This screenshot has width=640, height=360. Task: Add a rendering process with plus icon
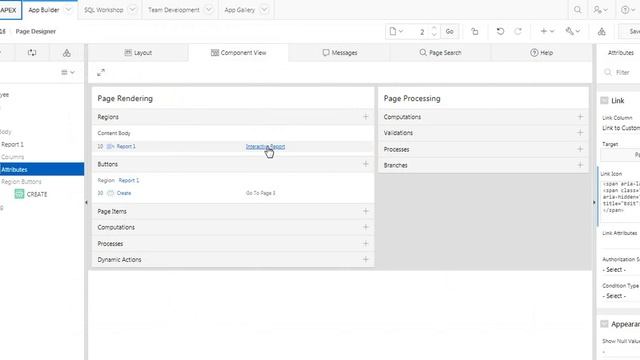click(366, 243)
